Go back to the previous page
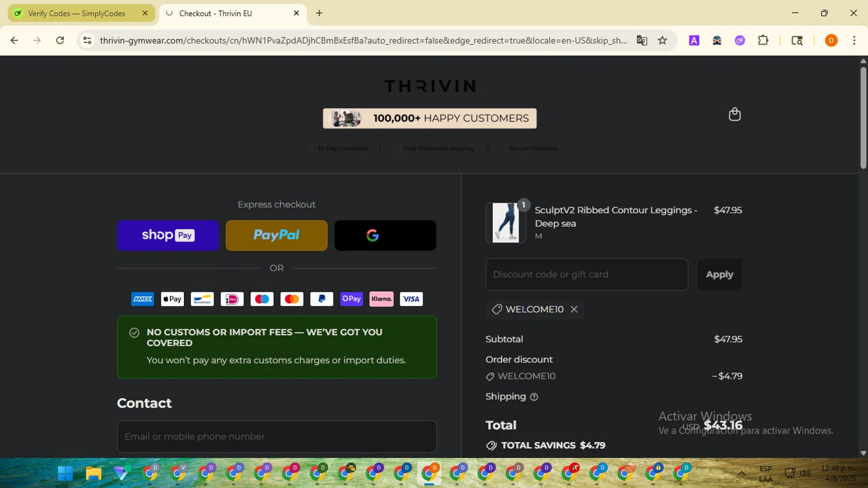This screenshot has height=488, width=868. (14, 41)
